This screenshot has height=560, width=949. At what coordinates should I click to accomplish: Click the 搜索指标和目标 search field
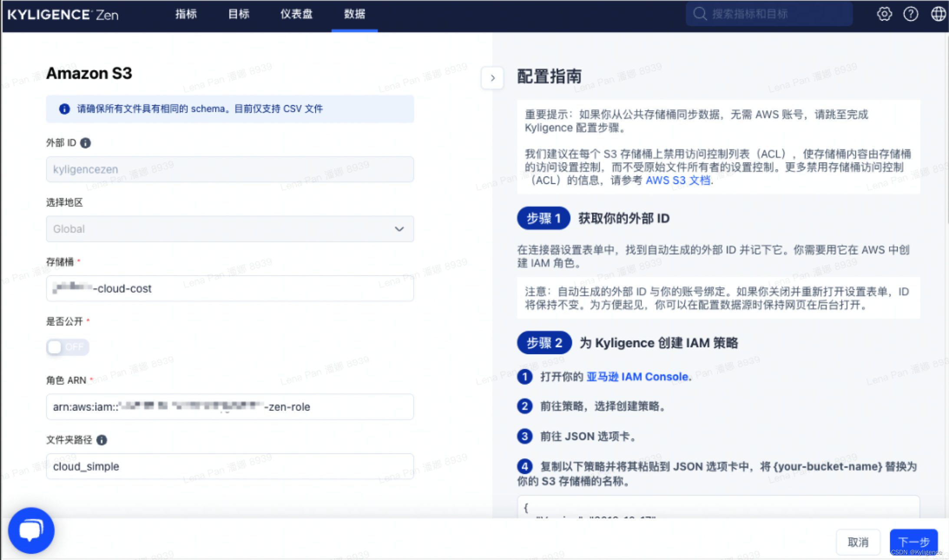coord(769,14)
